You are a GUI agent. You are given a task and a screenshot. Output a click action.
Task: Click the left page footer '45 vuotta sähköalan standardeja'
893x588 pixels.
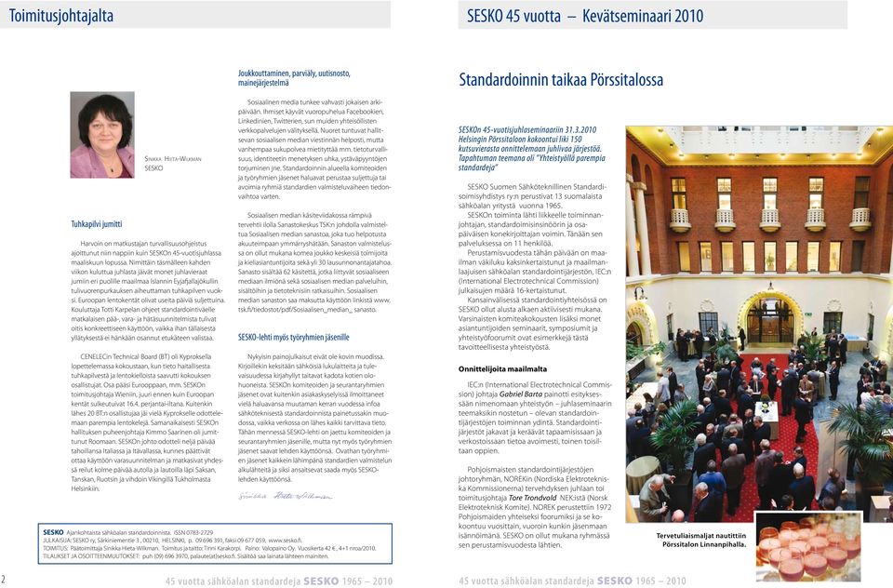click(233, 581)
